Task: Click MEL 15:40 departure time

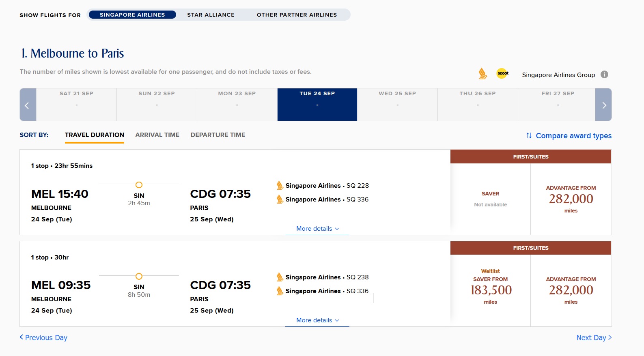Action: pos(60,194)
